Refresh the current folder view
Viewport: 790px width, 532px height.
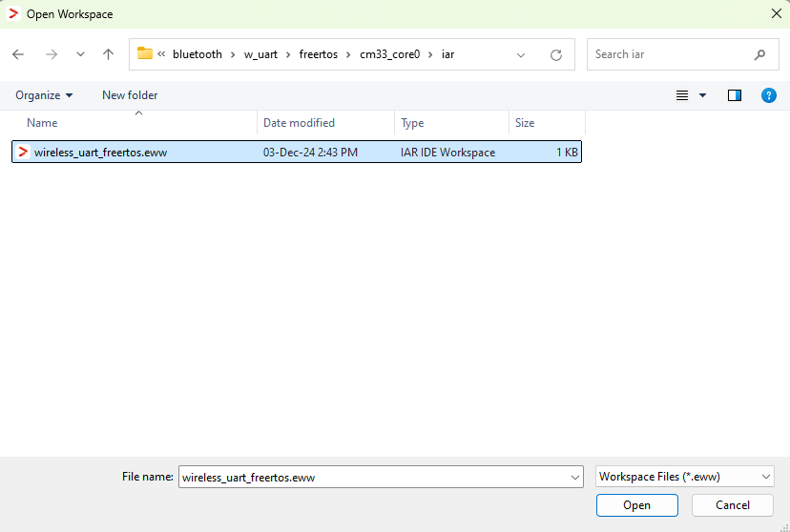click(556, 55)
